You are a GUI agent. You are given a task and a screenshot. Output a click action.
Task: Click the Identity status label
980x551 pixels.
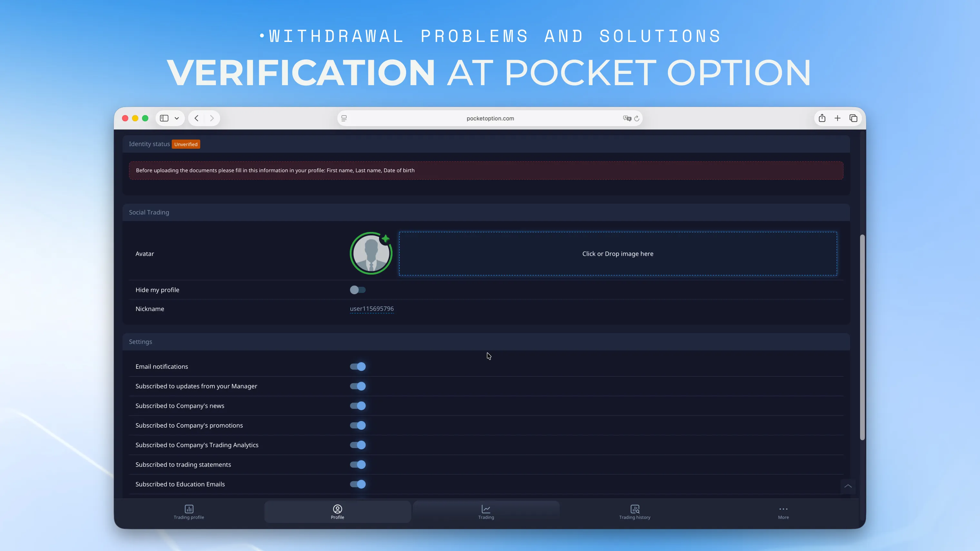[149, 144]
